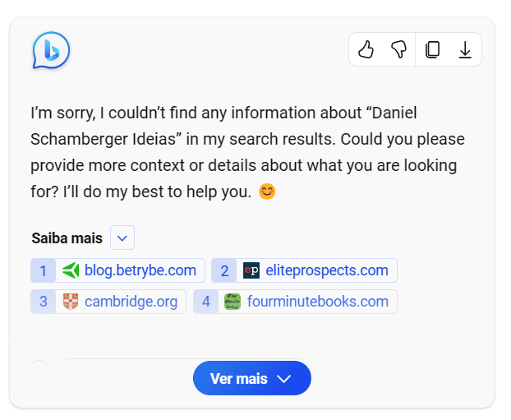
Task: Select citation number 4 badge
Action: pos(205,302)
